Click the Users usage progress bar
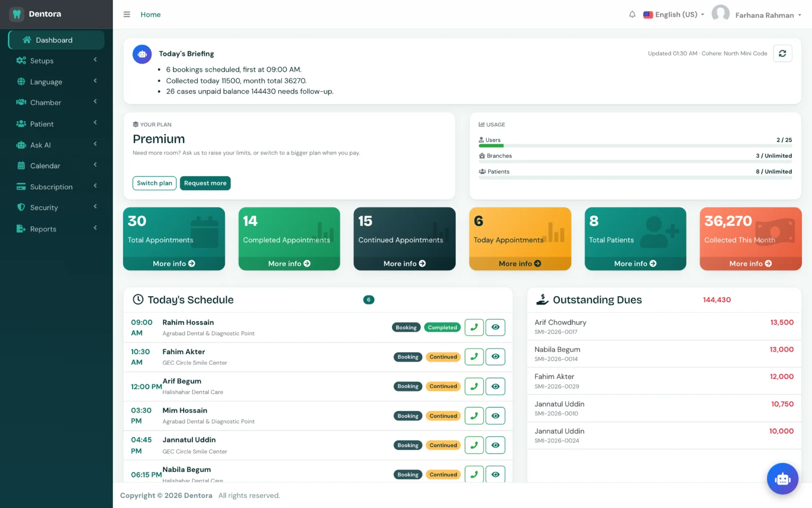Viewport: 812px width, 508px height. coord(635,146)
